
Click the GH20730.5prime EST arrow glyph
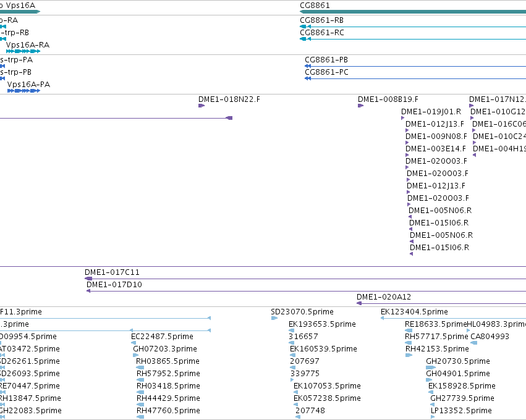click(431, 367)
